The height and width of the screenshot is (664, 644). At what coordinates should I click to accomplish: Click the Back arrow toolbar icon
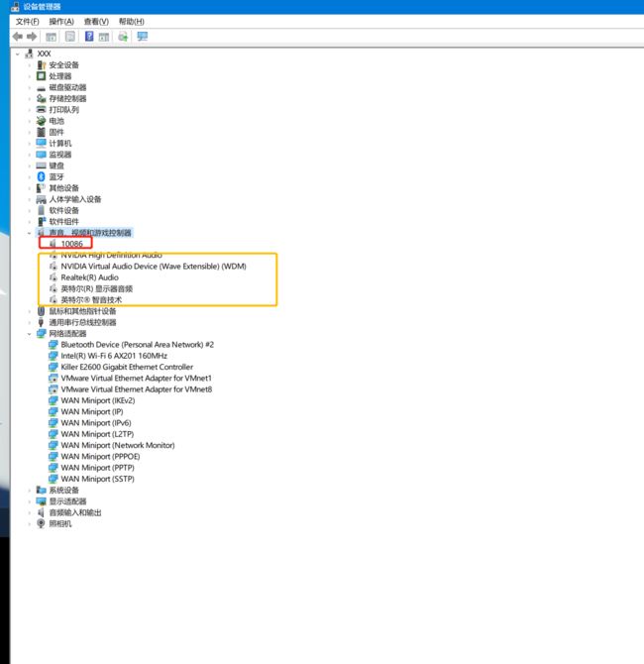click(x=18, y=37)
